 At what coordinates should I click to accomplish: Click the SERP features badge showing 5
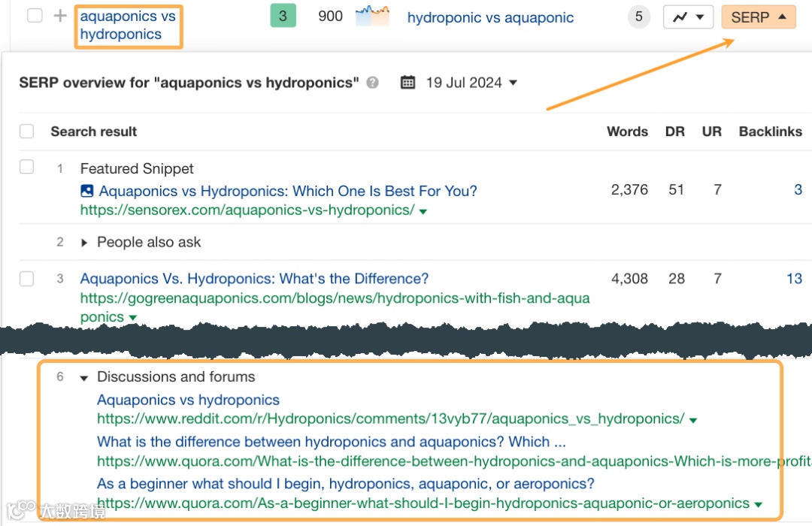(638, 17)
